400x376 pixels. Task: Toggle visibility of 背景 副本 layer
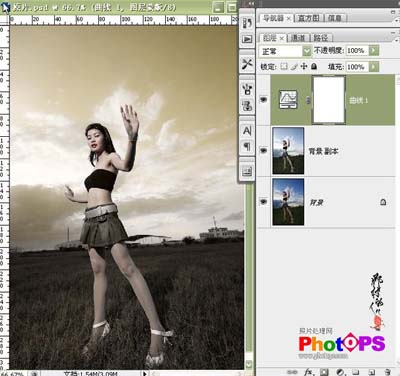pyautogui.click(x=264, y=151)
